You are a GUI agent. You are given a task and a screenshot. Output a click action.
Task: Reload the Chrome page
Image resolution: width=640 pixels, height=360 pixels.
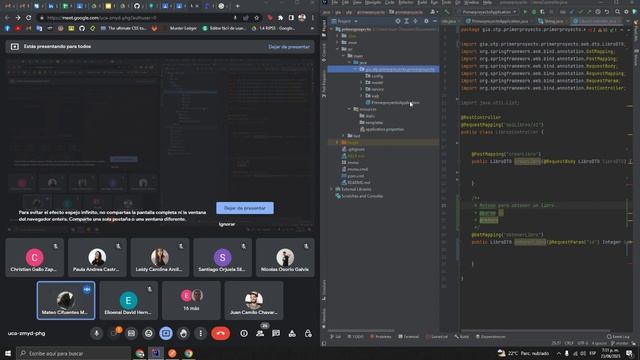click(x=28, y=18)
